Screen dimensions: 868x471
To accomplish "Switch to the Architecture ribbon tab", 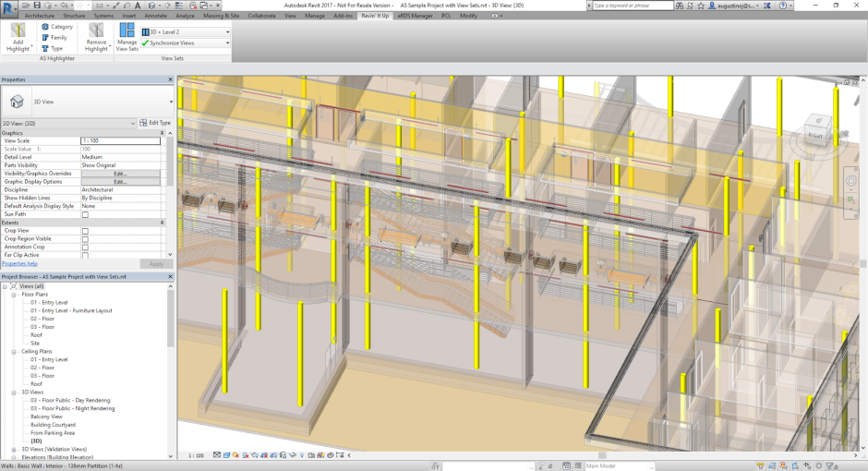I will tap(39, 16).
